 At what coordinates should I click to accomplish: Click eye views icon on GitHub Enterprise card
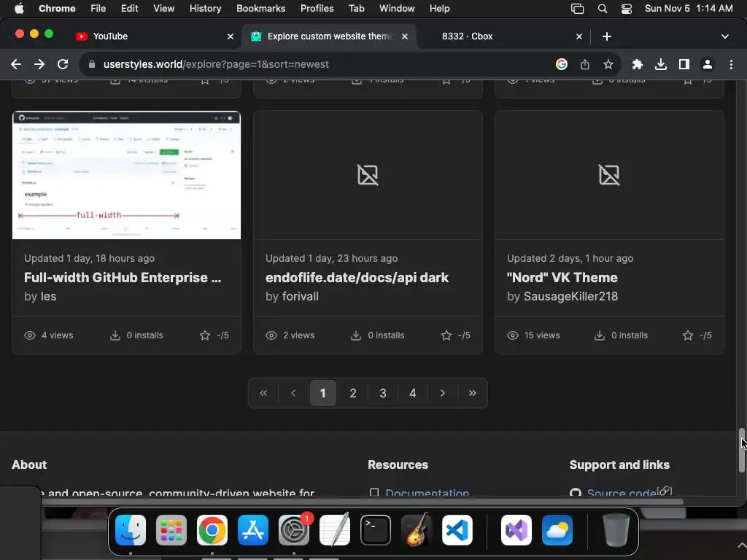(30, 335)
